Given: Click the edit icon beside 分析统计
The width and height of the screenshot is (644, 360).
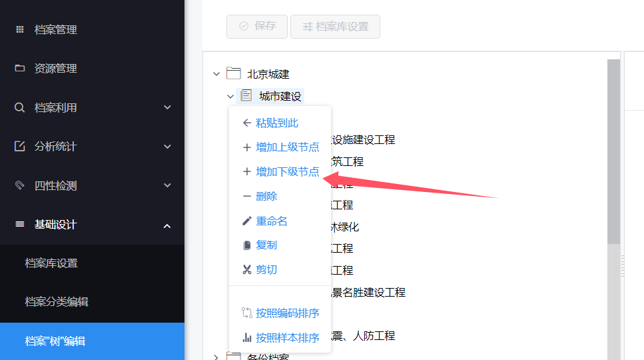Looking at the screenshot, I should [x=20, y=146].
